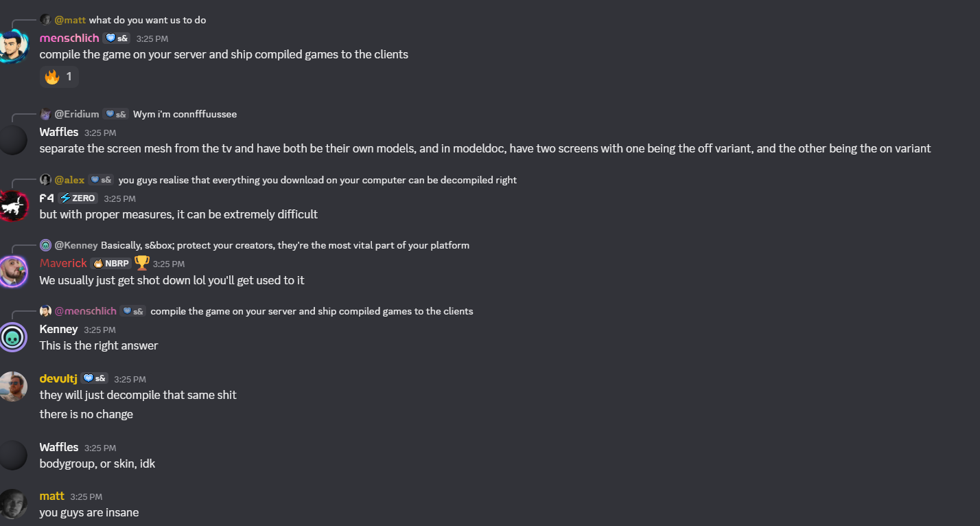
Task: Open menschlich's profile avatar
Action: coord(13,47)
